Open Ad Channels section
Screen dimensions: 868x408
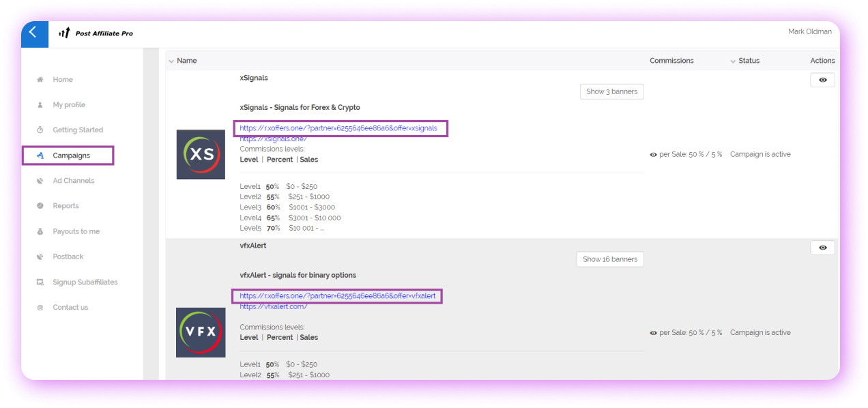[74, 181]
